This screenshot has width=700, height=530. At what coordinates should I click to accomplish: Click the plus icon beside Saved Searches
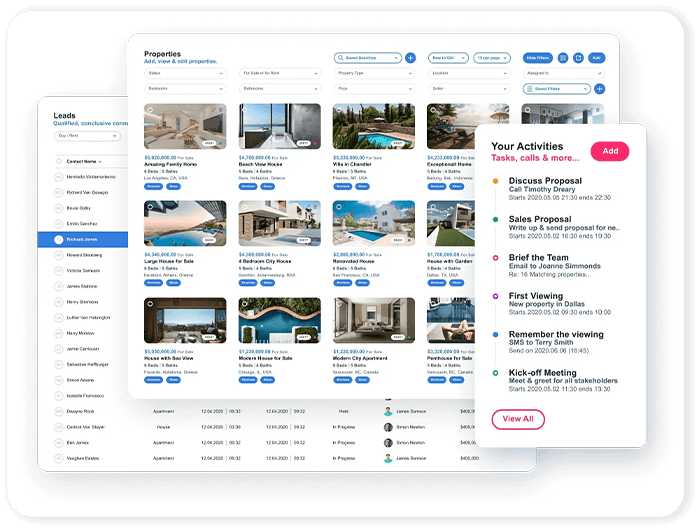pyautogui.click(x=410, y=58)
